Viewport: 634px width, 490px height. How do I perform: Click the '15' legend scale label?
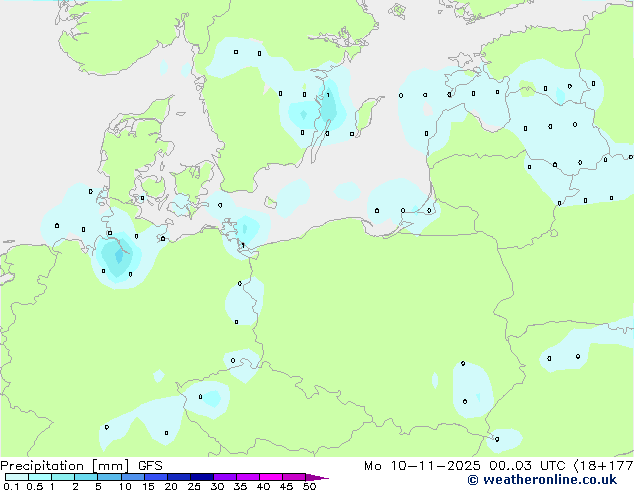pos(148,486)
